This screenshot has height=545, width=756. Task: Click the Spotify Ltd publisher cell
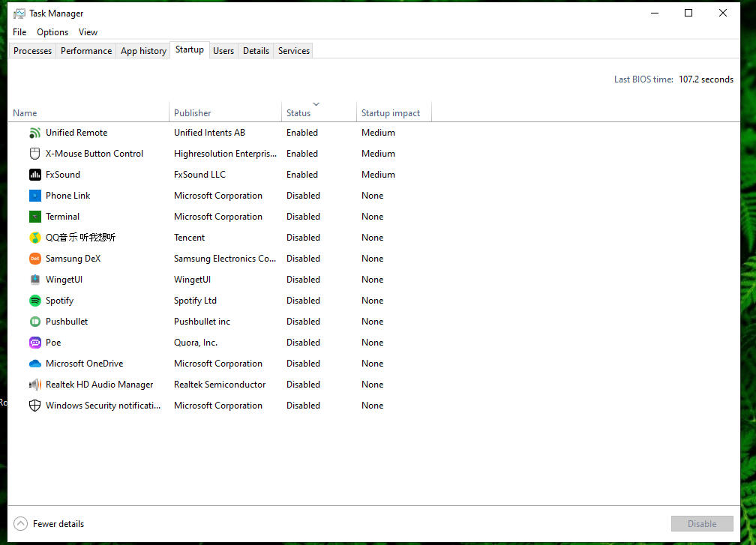tap(195, 301)
